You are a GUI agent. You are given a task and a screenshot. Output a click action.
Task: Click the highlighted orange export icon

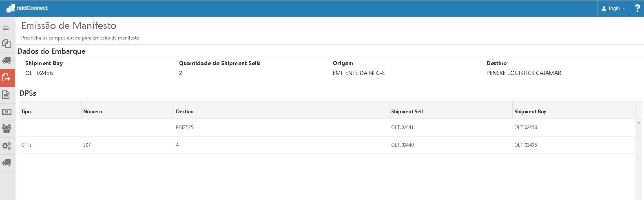7,77
